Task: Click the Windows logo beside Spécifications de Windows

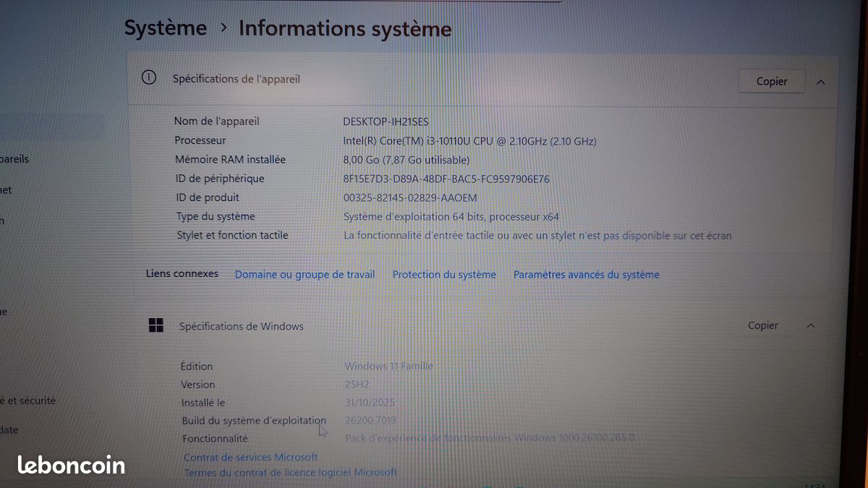Action: click(156, 325)
